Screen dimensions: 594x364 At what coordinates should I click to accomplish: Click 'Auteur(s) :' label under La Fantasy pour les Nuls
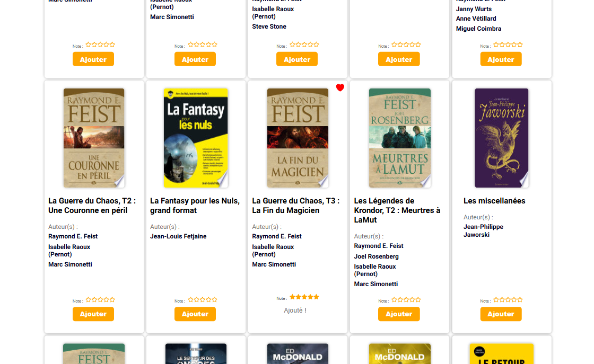pos(165,227)
